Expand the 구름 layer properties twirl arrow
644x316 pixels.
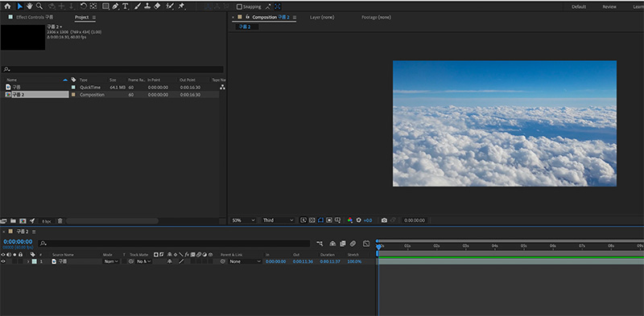[x=28, y=261]
